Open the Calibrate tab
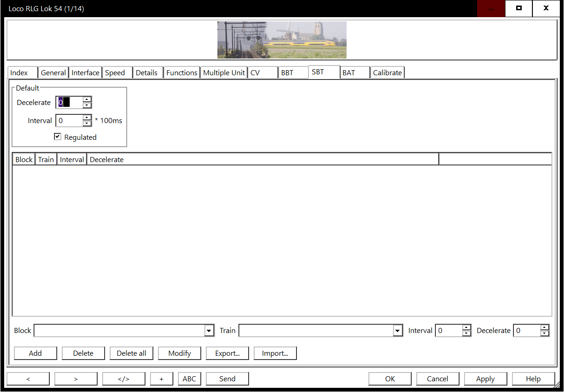564x392 pixels. click(x=387, y=73)
